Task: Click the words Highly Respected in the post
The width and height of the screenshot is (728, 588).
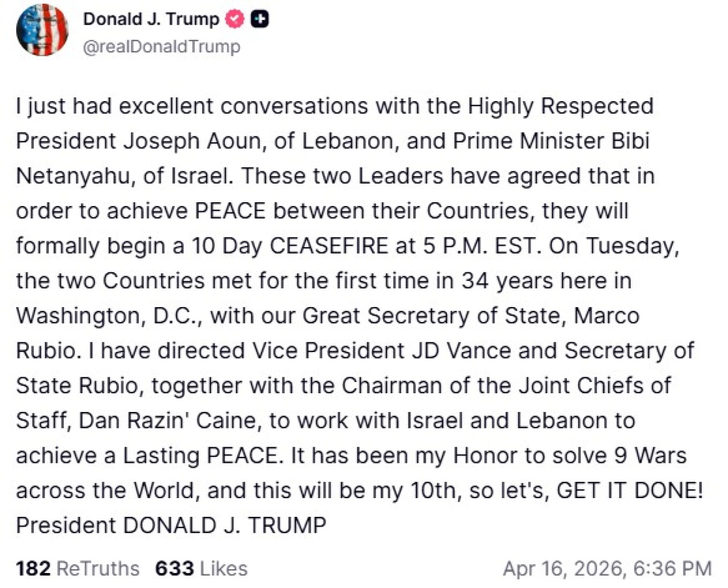Action: click(560, 106)
